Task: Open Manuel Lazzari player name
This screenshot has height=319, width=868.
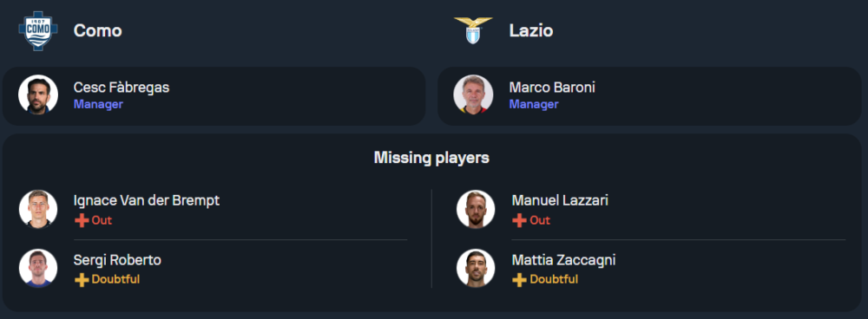Action: pos(560,200)
